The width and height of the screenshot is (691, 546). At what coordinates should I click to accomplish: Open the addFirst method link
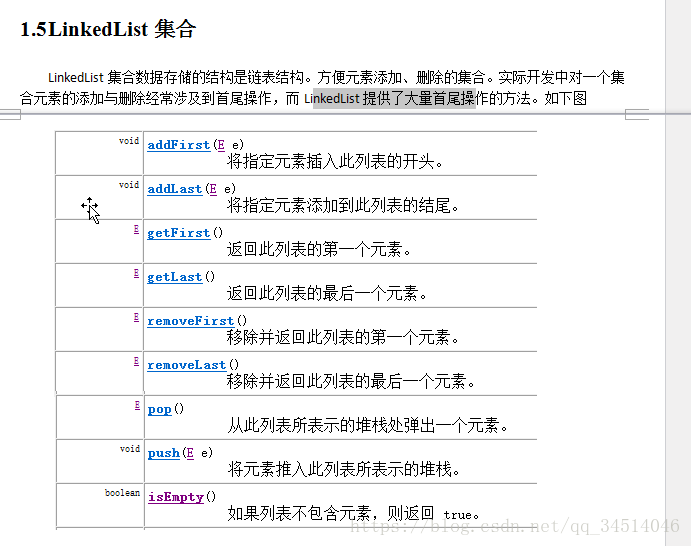click(x=178, y=145)
